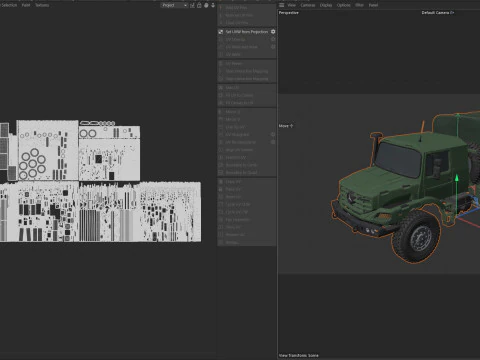Viewport: 480px width, 360px height.
Task: Click the Move status text in the viewport
Action: click(x=286, y=126)
